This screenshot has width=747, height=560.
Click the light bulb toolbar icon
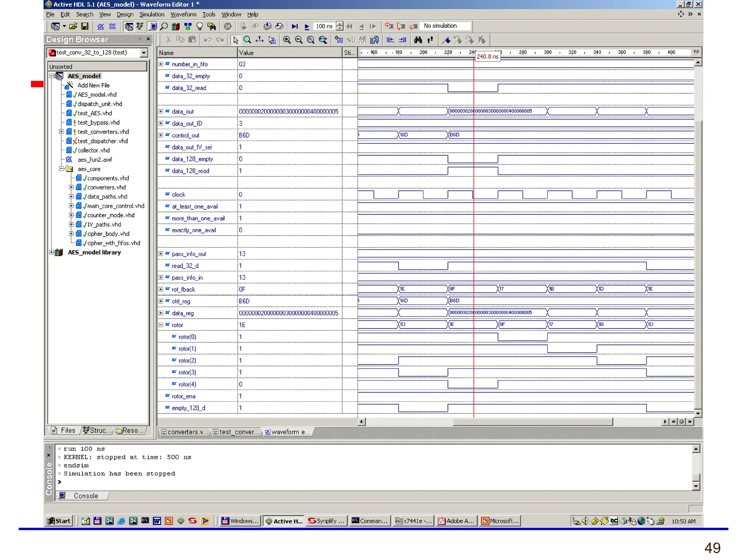[200, 26]
